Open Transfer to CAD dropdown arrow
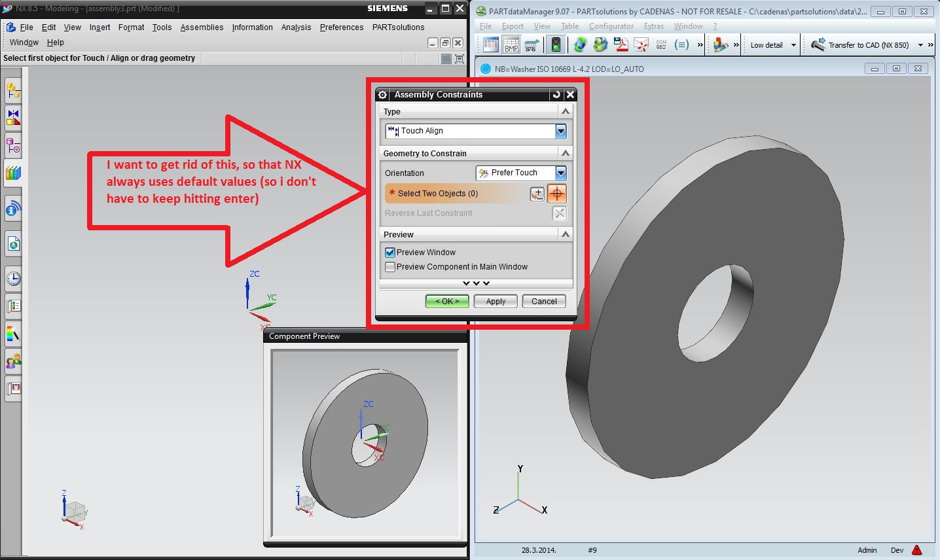 pyautogui.click(x=920, y=45)
